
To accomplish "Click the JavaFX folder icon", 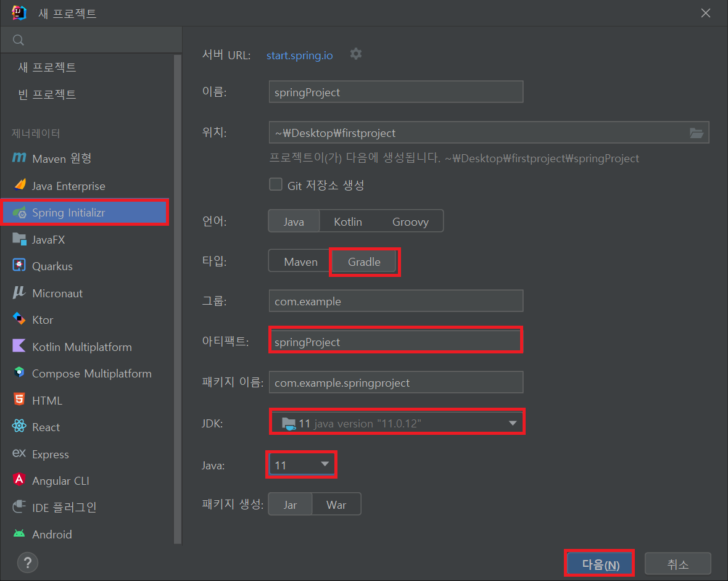I will (x=20, y=239).
